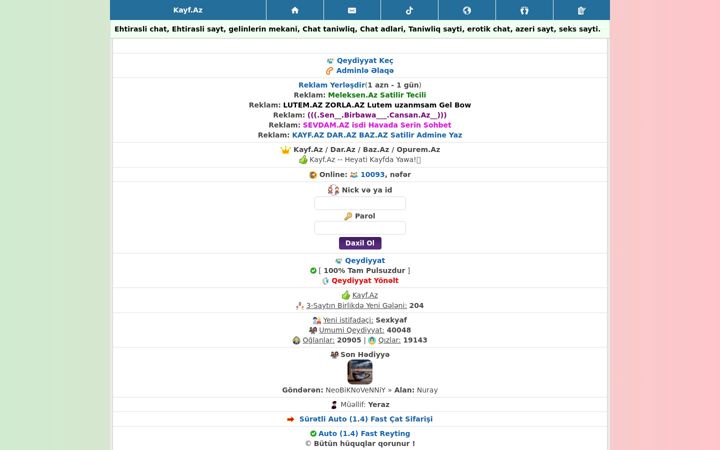Click red arrow before Sürətli Auto Fast Çat
720x450 pixels.
[x=290, y=419]
